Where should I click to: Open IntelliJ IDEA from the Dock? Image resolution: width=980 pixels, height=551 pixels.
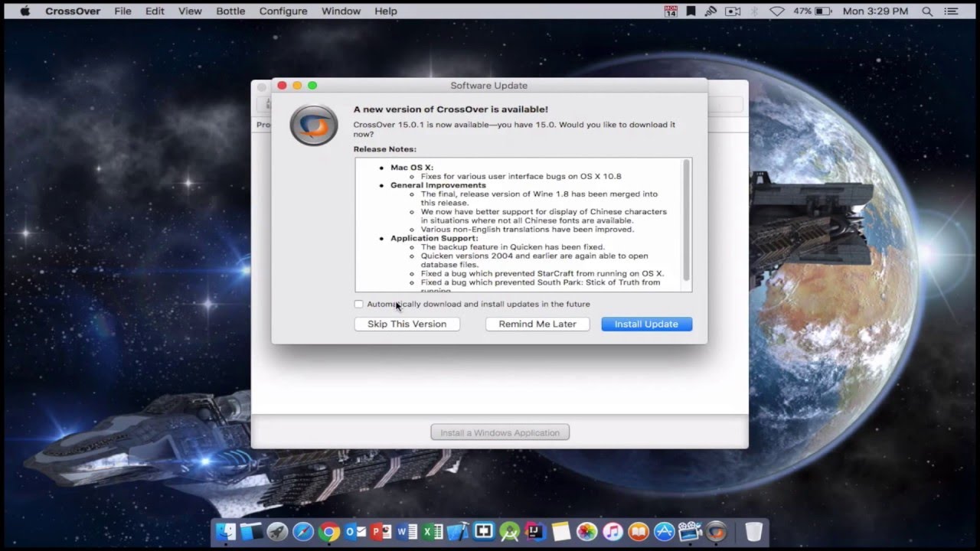(x=535, y=531)
